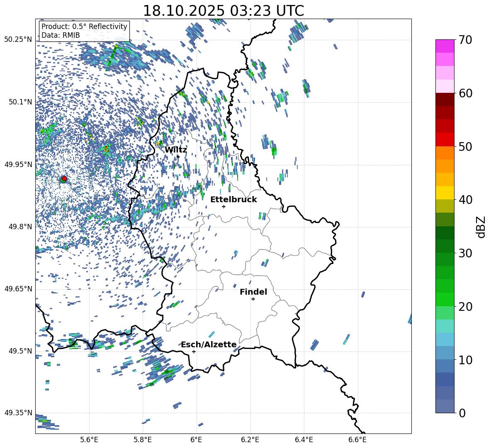Pick the bright red swatch just above 50 dBZ
Viewport: 491px width, 448px height.
[x=445, y=139]
